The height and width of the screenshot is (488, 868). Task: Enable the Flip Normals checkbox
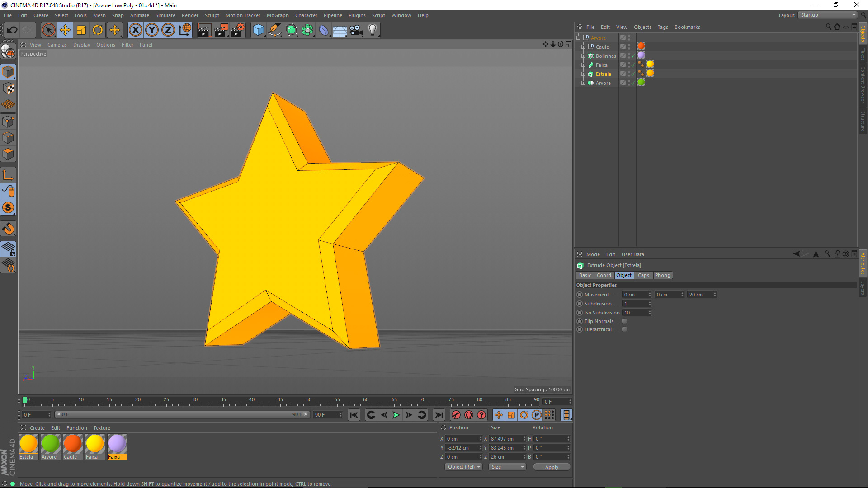click(x=624, y=321)
